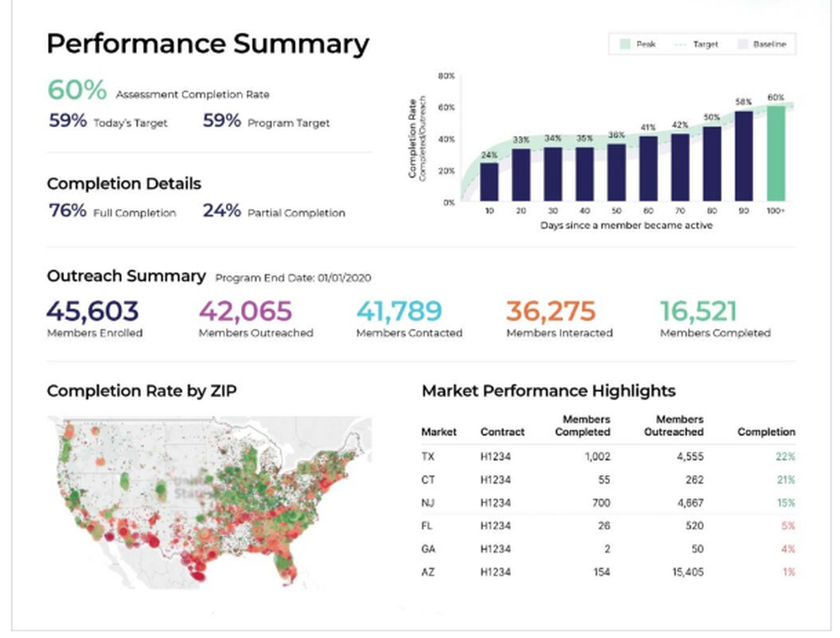This screenshot has height=638, width=840.
Task: Click the "Contract" column header
Action: tap(502, 432)
